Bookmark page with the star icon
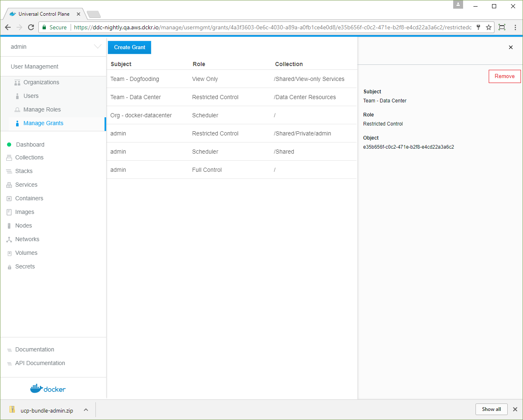523x420 pixels. (x=489, y=27)
